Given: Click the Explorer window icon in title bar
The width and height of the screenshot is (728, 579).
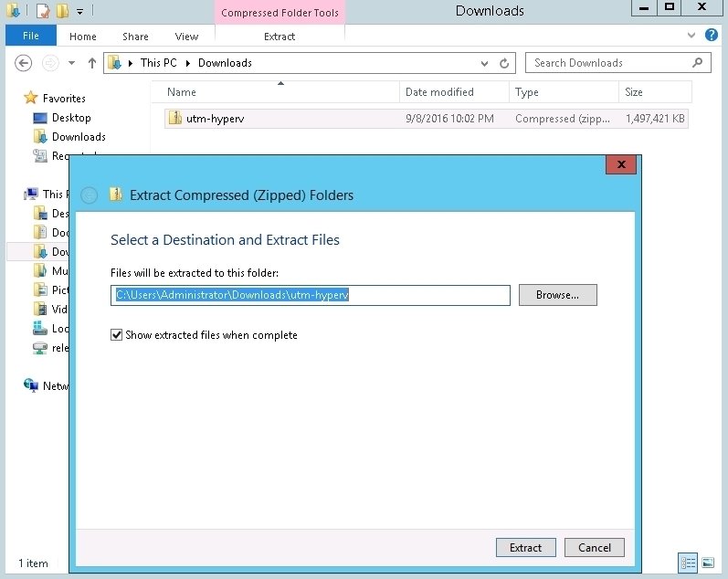Looking at the screenshot, I should click(x=13, y=10).
